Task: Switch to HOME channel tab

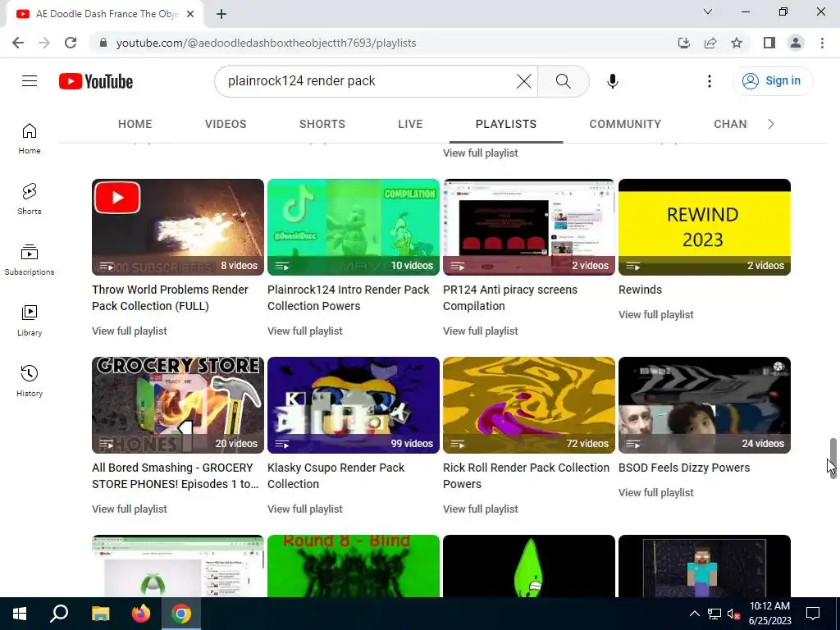Action: tap(135, 125)
